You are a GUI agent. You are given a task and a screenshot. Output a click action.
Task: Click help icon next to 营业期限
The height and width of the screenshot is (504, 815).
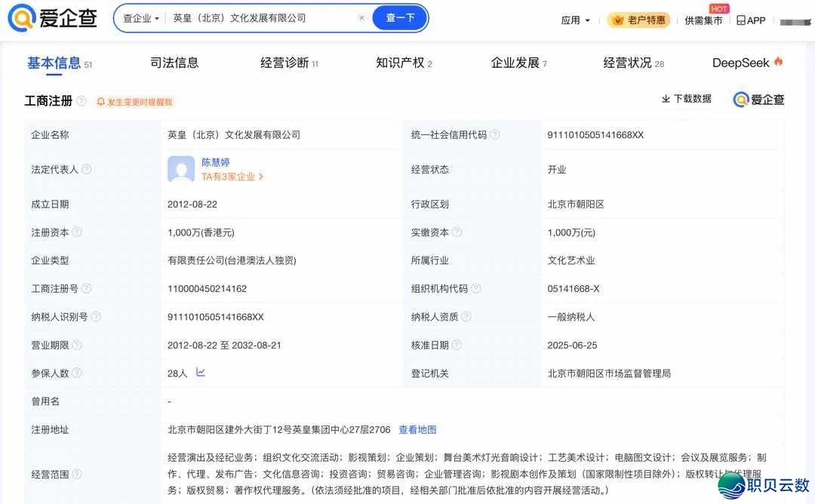coord(77,345)
